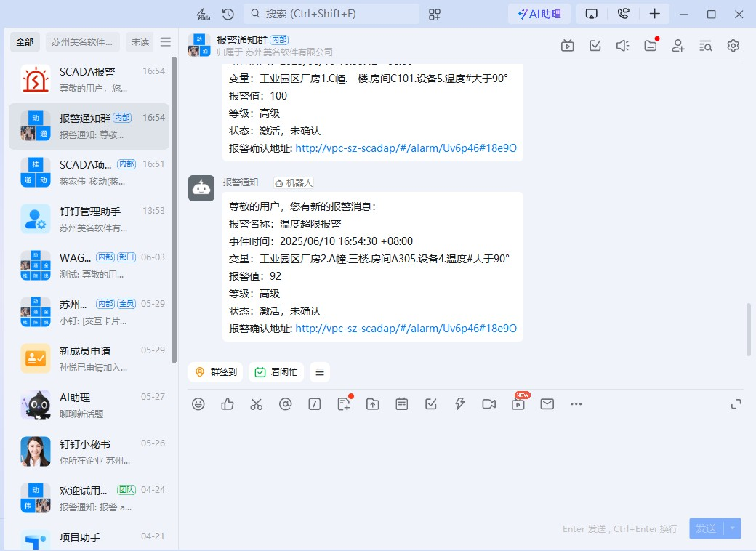
Task: Click the plus icon to create new
Action: point(654,14)
